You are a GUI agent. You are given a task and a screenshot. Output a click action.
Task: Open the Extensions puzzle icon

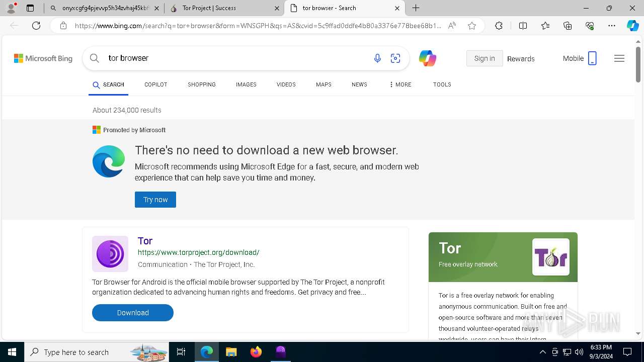(x=499, y=26)
